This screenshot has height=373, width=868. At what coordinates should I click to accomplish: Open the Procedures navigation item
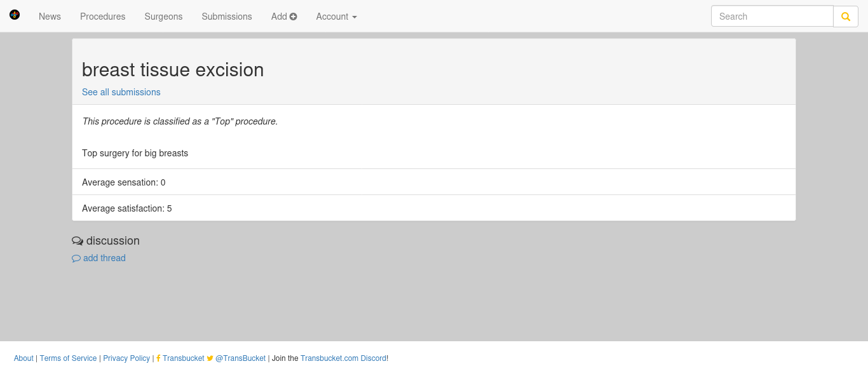103,17
